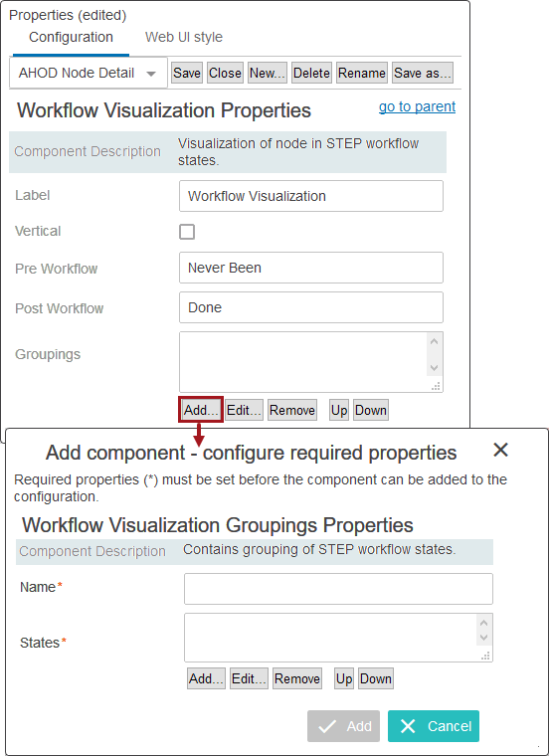Switch to the Web UI style tab
This screenshot has width=549, height=756.
pos(184,37)
